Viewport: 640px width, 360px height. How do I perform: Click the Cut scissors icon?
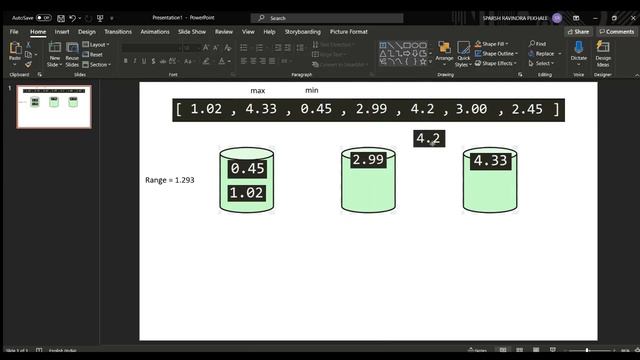(x=29, y=44)
